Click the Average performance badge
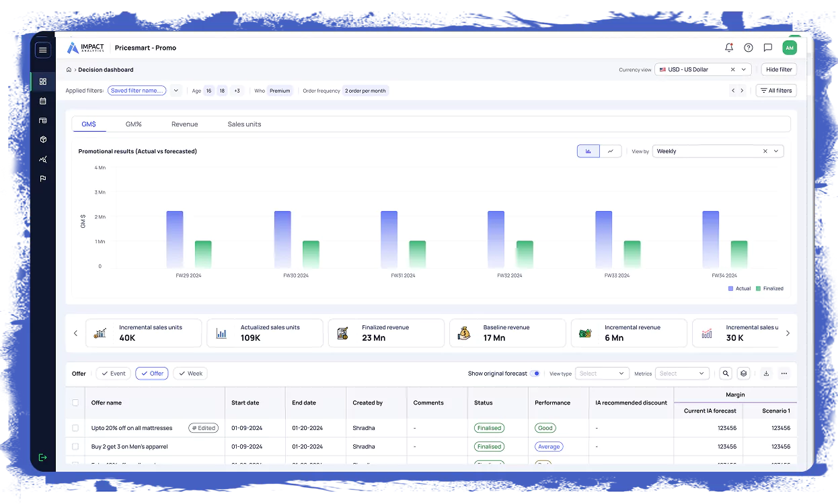The image size is (838, 504). [549, 446]
